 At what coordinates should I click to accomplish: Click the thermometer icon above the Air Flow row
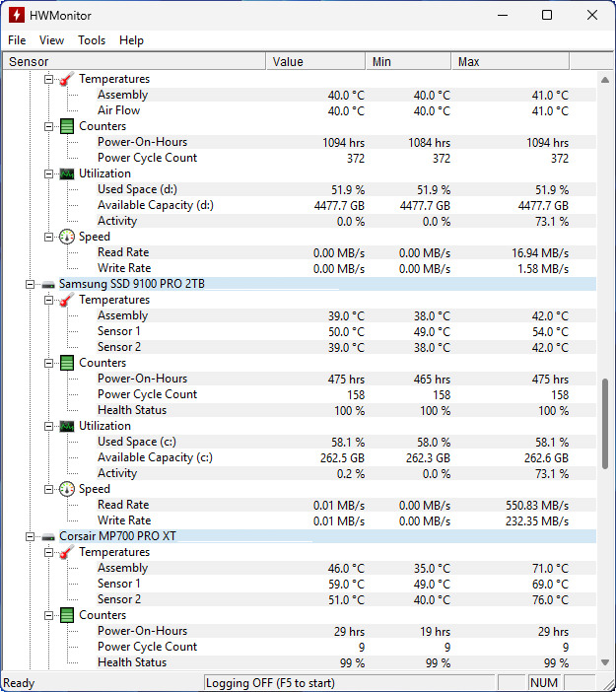click(x=67, y=79)
